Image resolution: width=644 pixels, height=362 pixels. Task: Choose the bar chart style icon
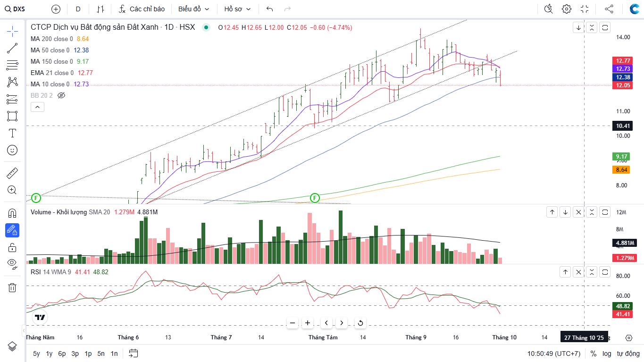click(x=100, y=9)
